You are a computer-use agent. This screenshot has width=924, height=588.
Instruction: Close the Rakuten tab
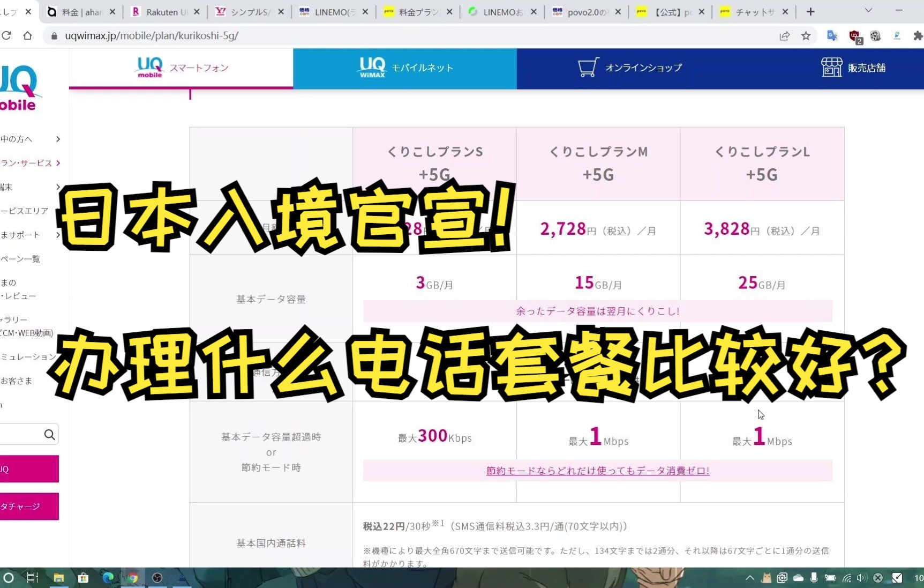coord(197,11)
